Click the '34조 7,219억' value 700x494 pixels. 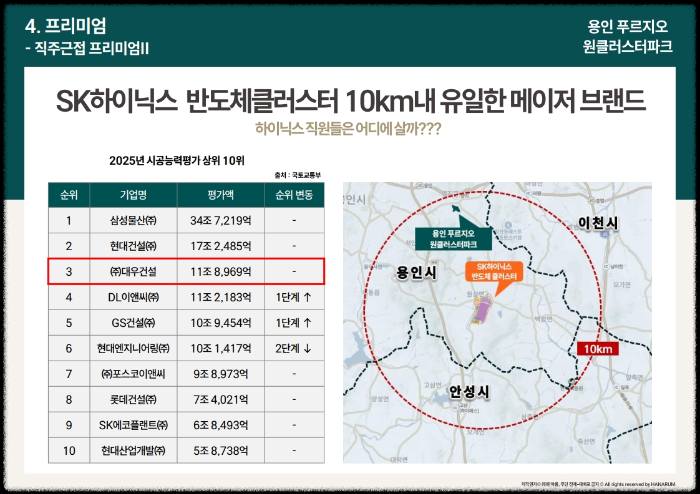pyautogui.click(x=221, y=220)
